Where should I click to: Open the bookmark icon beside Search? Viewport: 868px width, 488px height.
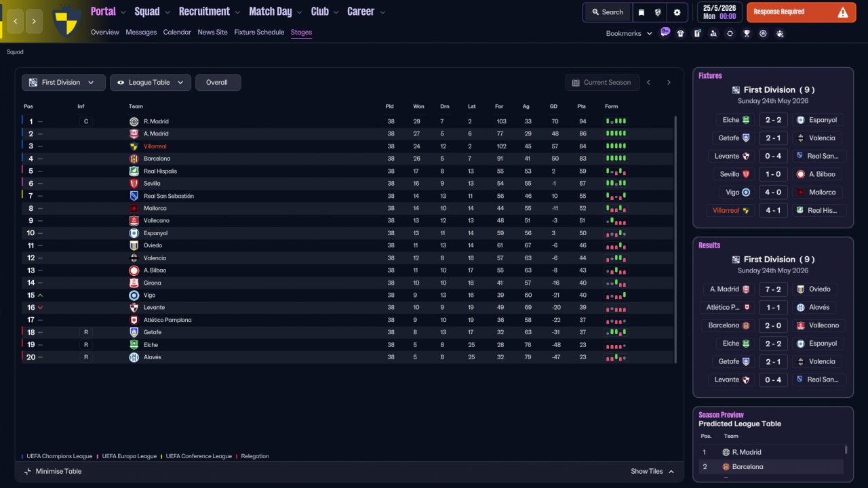click(642, 12)
